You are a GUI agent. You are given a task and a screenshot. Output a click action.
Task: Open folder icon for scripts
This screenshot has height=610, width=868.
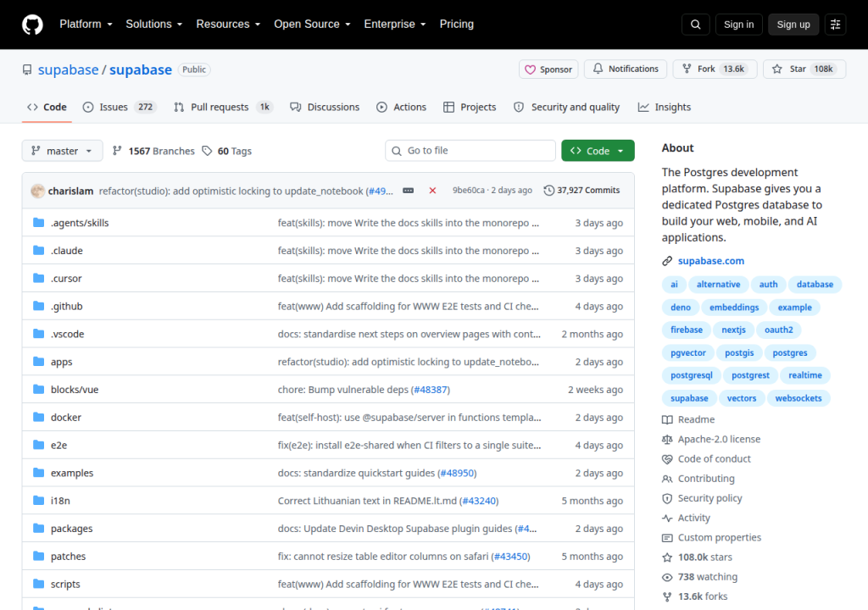[x=38, y=584]
